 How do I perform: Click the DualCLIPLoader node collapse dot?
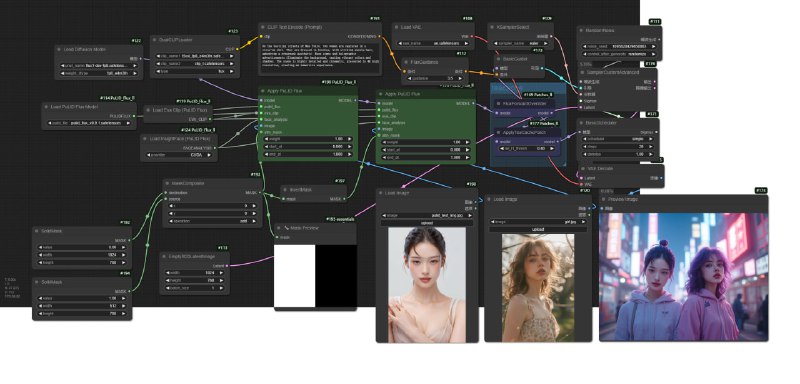[x=155, y=39]
